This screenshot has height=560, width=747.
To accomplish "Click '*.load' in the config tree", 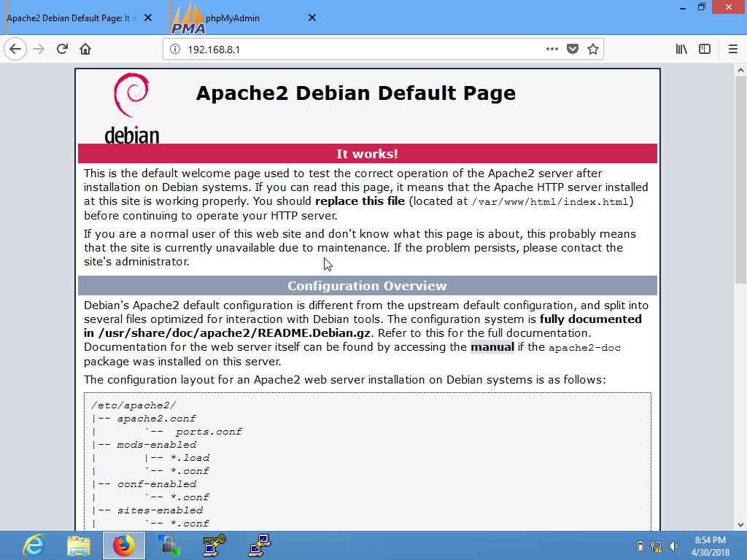I will (190, 458).
